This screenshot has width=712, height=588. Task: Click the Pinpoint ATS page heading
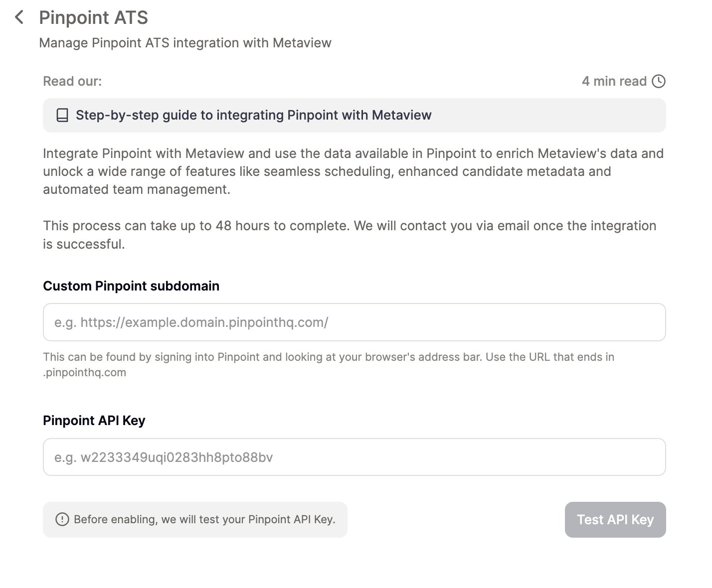tap(93, 17)
